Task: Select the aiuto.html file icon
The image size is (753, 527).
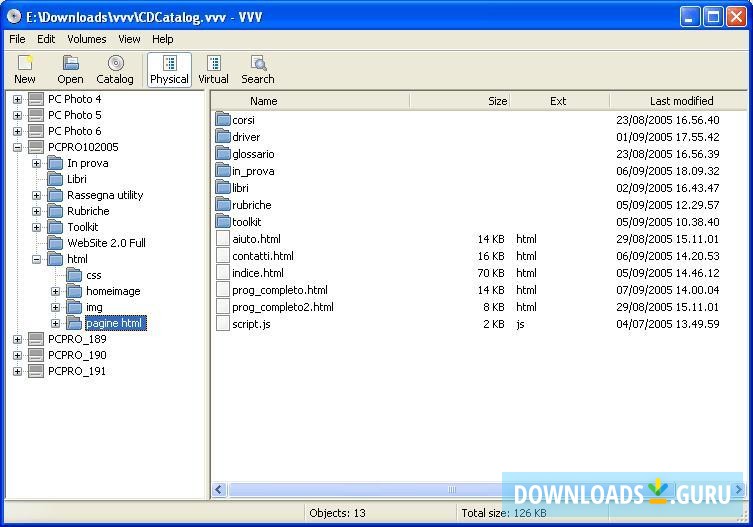Action: pos(222,239)
